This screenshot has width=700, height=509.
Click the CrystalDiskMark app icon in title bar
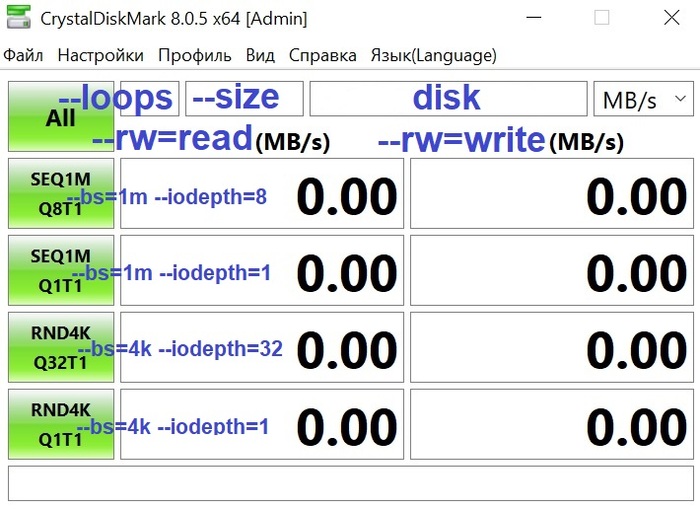click(19, 17)
